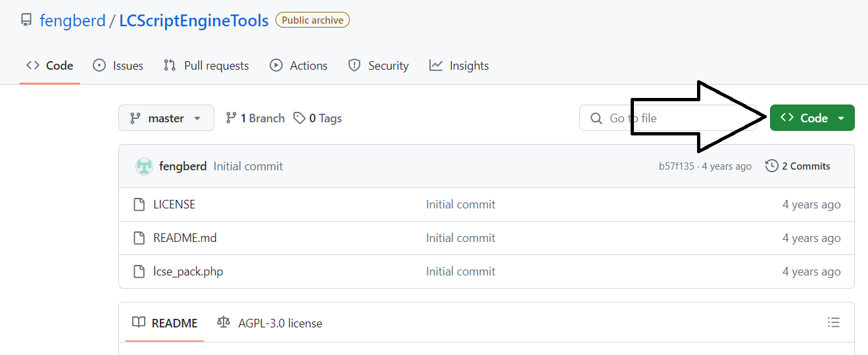Image resolution: width=868 pixels, height=355 pixels.
Task: Switch to the Pull requests tab
Action: pyautogui.click(x=206, y=66)
